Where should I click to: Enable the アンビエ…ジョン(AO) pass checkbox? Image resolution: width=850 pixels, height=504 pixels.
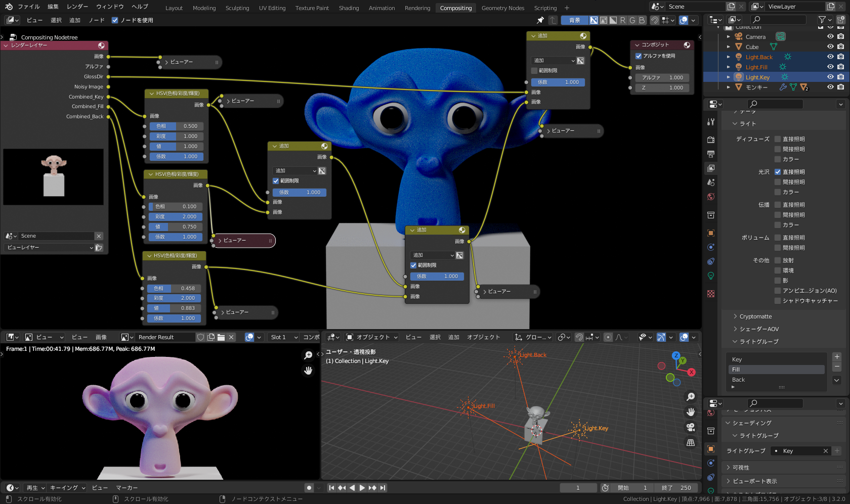[778, 291]
